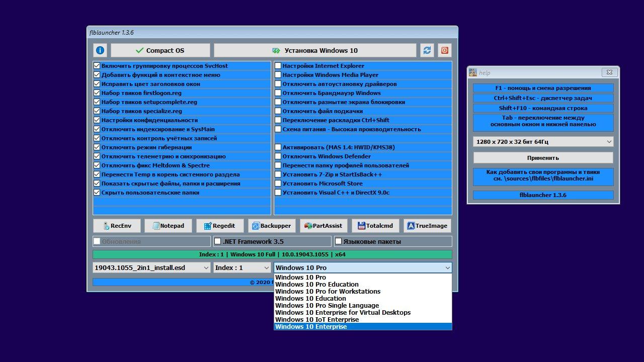Check Отключить Windows Defender
Screen dimensions: 644x362
[278, 156]
